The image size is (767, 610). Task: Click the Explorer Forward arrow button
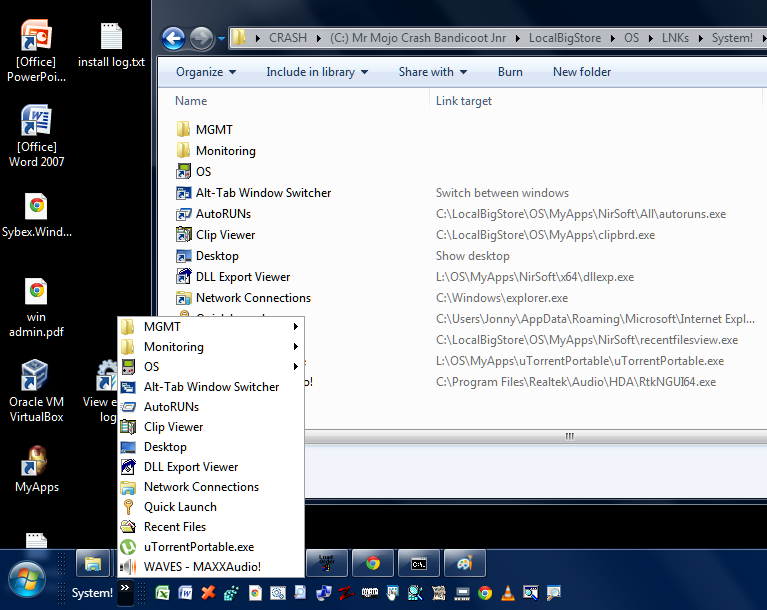pyautogui.click(x=202, y=38)
